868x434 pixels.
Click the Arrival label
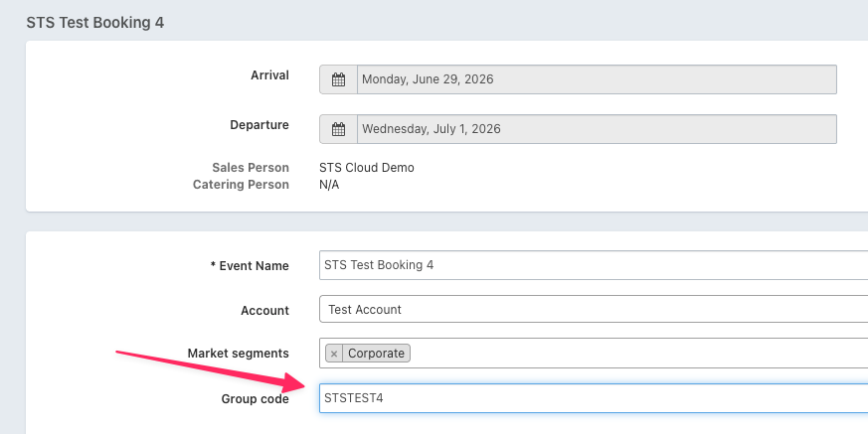coord(269,75)
